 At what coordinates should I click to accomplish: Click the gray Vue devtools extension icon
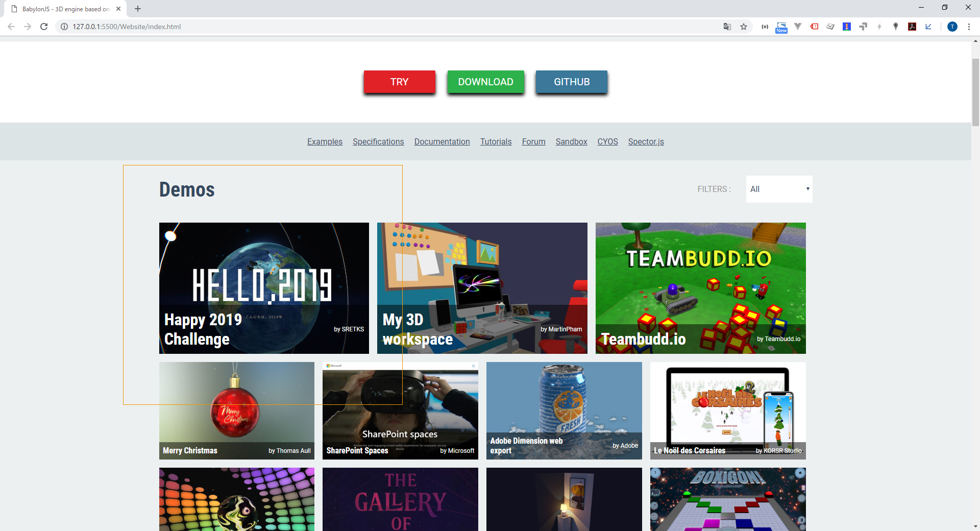(x=798, y=27)
